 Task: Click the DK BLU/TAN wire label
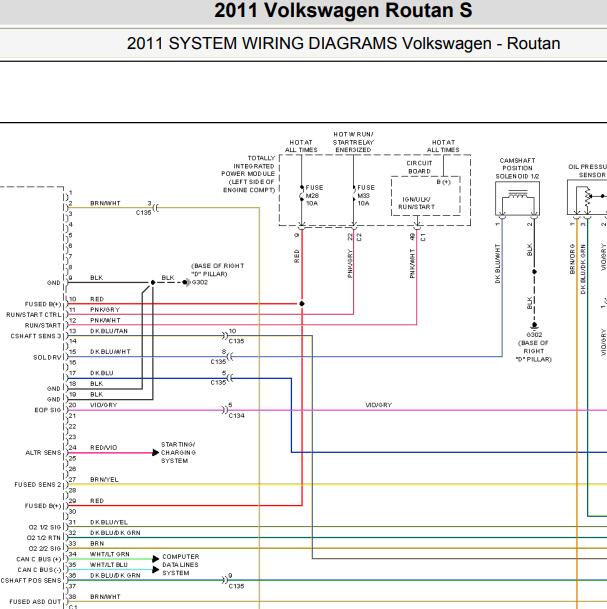tap(109, 331)
